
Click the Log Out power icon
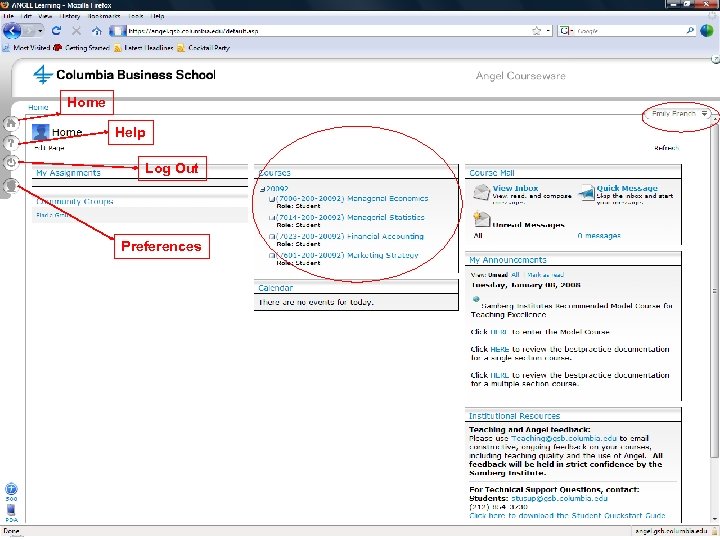[11, 163]
